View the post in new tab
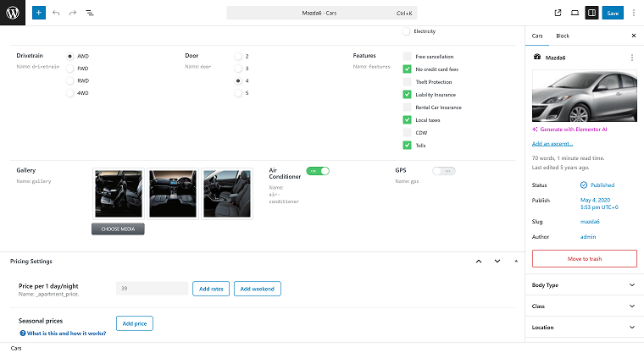644x353 pixels. (558, 13)
